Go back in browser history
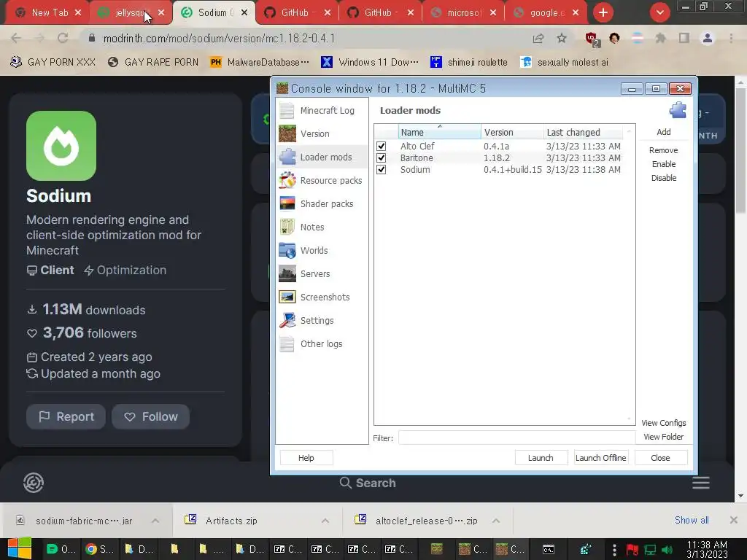 pyautogui.click(x=16, y=38)
